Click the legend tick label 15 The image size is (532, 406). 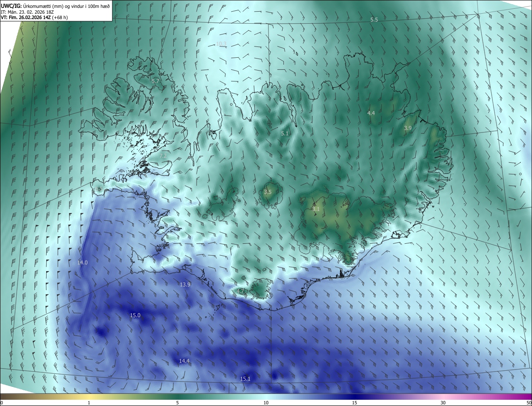click(x=355, y=403)
